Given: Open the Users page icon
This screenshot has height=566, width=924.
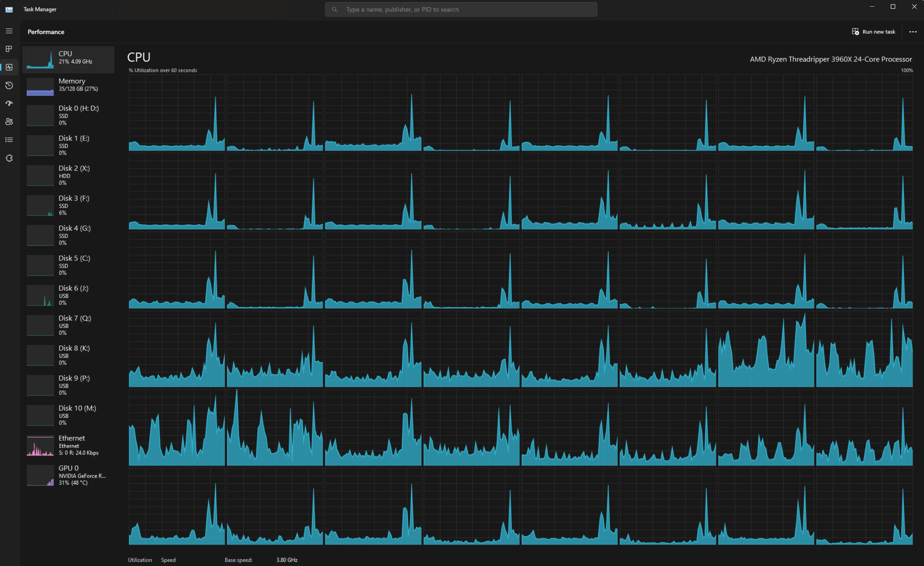Looking at the screenshot, I should tap(9, 122).
